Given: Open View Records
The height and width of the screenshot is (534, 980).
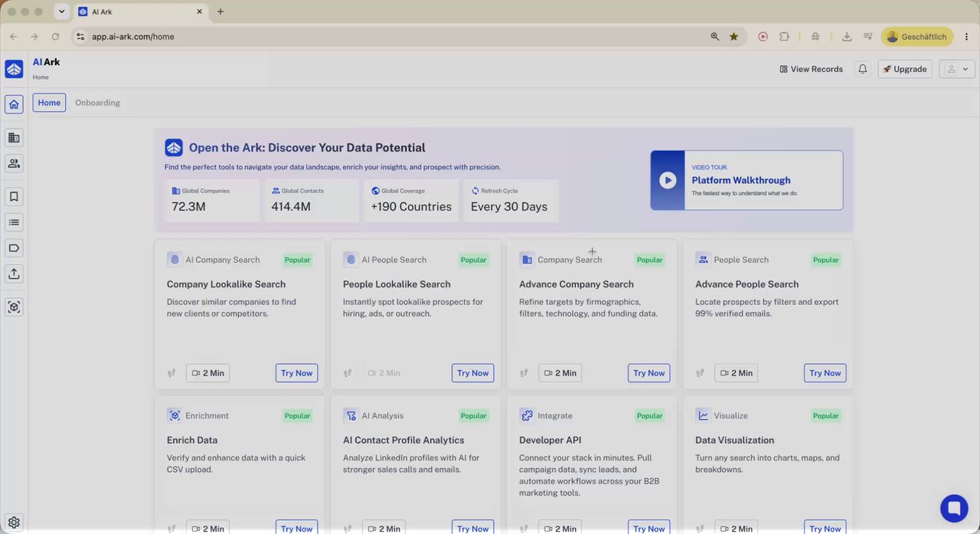Looking at the screenshot, I should tap(811, 69).
